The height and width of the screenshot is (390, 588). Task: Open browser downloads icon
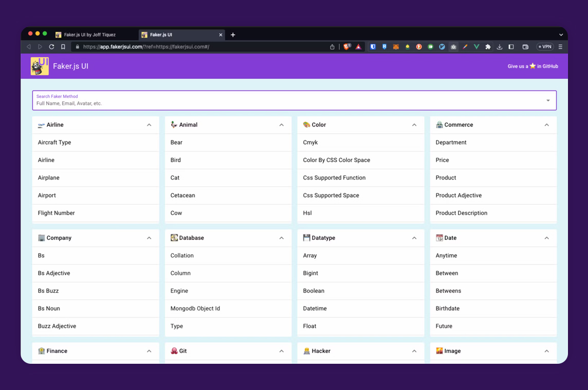point(500,46)
